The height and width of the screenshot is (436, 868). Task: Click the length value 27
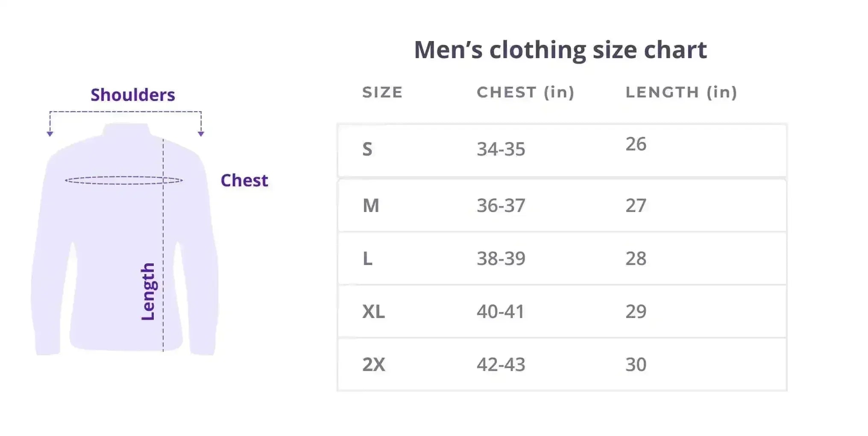tap(636, 206)
